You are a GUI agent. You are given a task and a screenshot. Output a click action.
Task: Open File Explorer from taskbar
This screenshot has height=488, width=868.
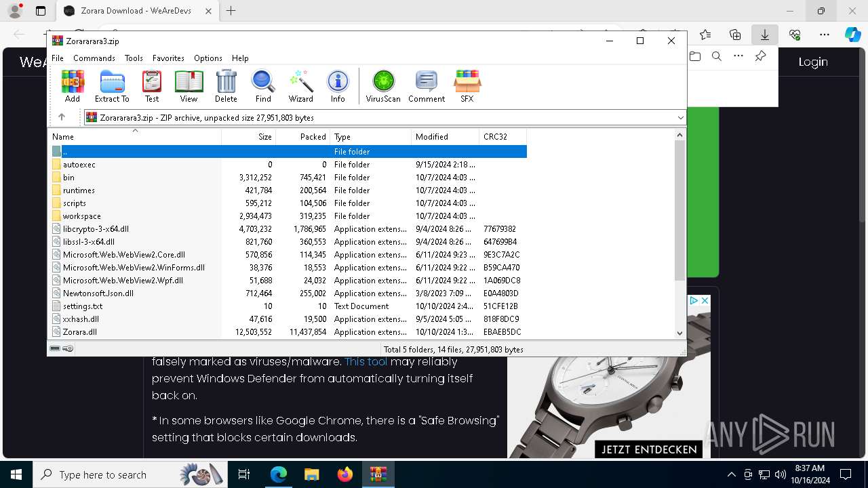tap(312, 474)
